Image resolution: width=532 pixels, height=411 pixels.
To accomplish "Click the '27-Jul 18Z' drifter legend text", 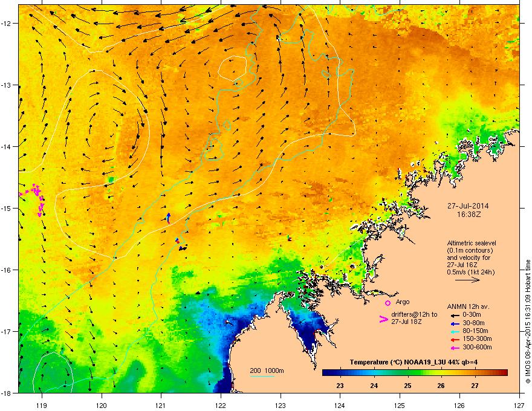I will pos(406,322).
